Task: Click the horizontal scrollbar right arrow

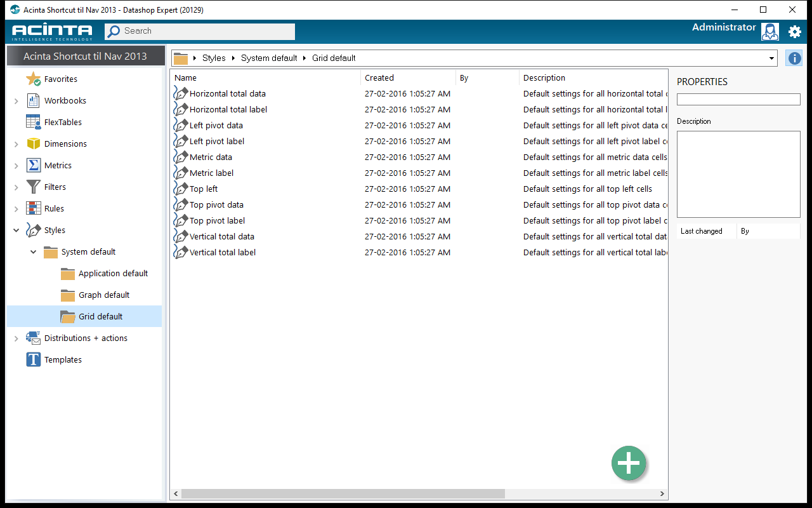Action: 662,493
